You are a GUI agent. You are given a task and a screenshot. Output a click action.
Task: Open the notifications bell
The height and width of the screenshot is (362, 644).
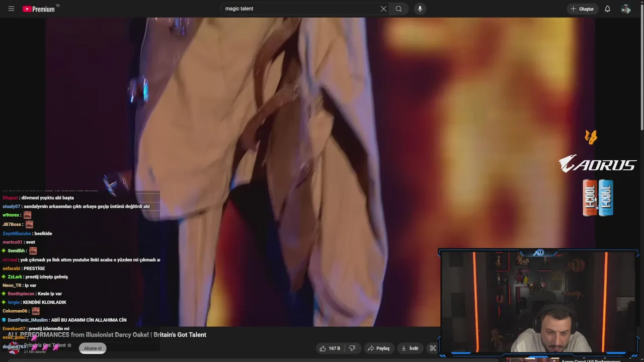point(607,9)
